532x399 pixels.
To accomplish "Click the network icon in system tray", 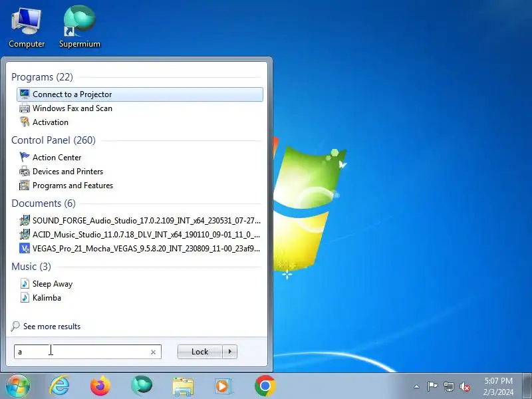I will coord(449,386).
